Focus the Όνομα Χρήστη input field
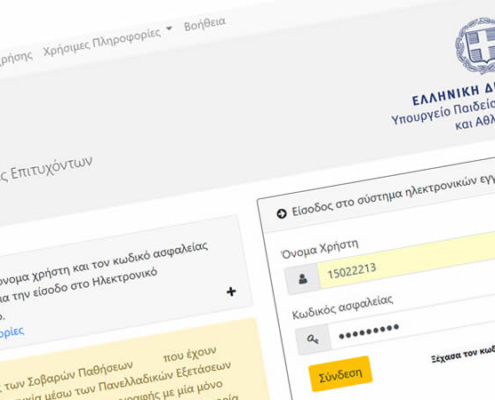Viewport: 495px width, 400px height. [x=407, y=260]
